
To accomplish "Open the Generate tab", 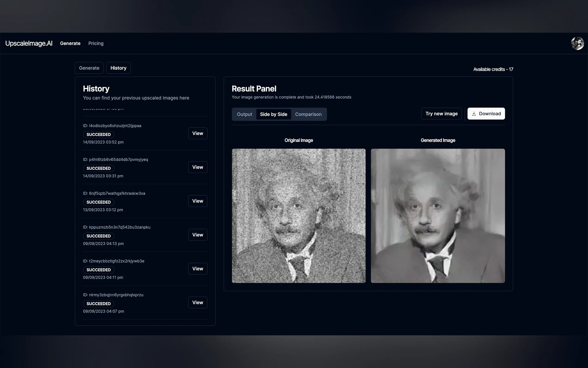I will click(x=89, y=68).
